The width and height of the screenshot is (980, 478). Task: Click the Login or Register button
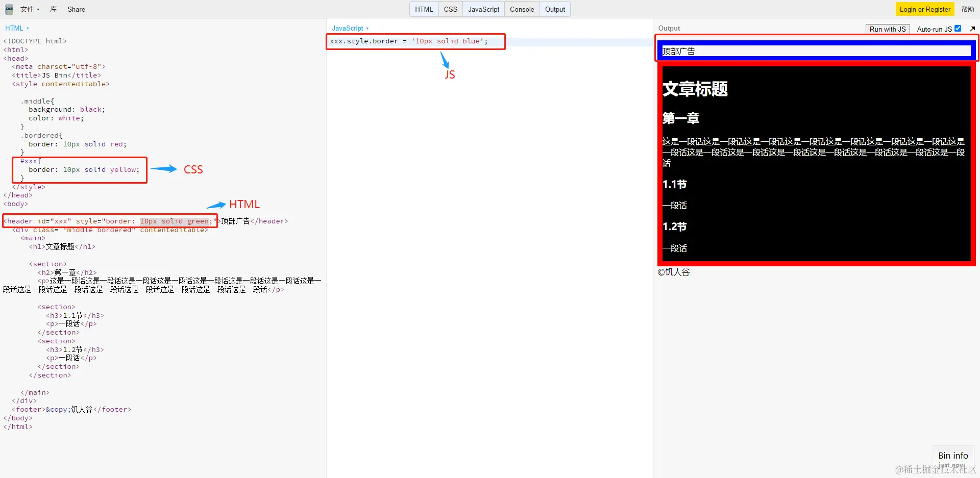coord(924,9)
